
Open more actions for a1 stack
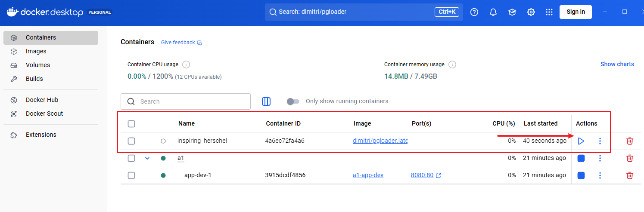pos(600,158)
